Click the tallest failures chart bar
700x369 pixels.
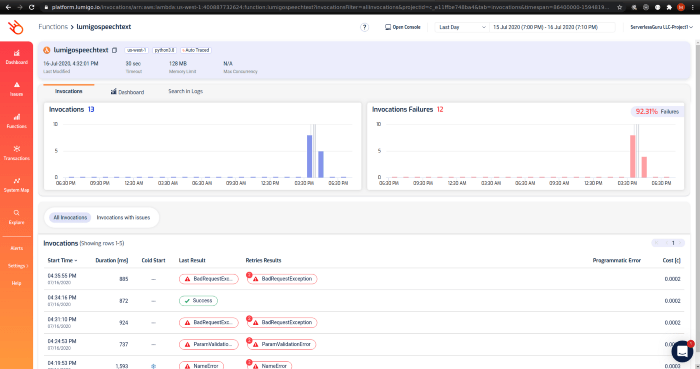pyautogui.click(x=633, y=156)
